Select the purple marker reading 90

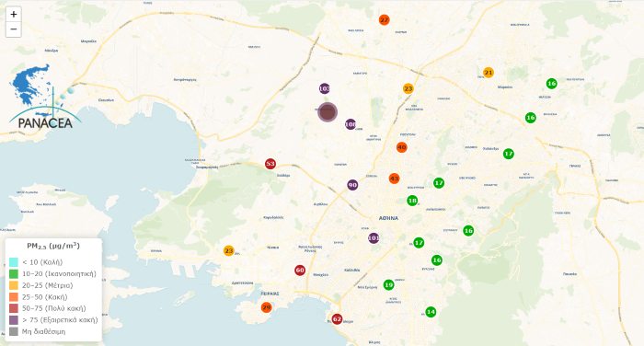click(x=352, y=185)
